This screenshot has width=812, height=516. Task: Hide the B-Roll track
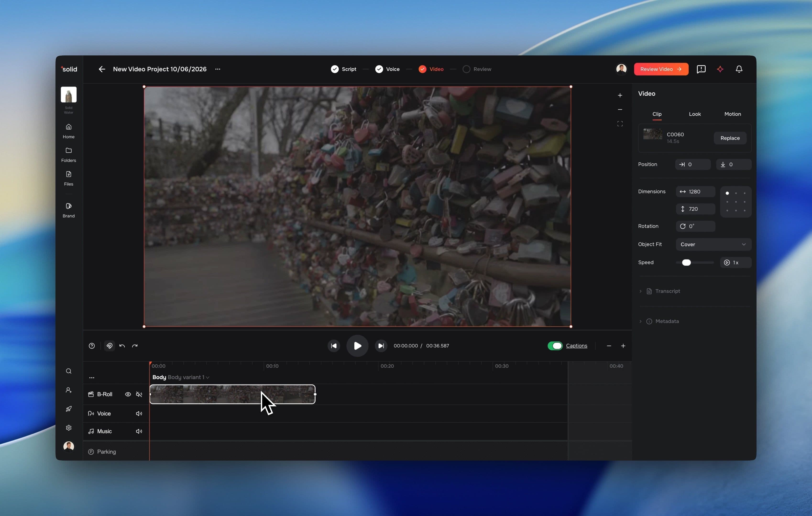click(128, 394)
